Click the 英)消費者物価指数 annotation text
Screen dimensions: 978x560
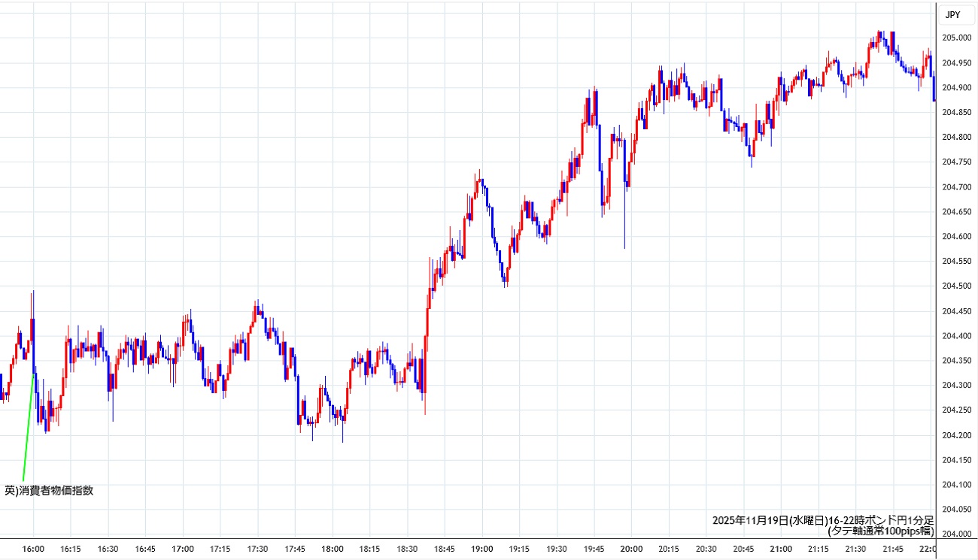49,491
